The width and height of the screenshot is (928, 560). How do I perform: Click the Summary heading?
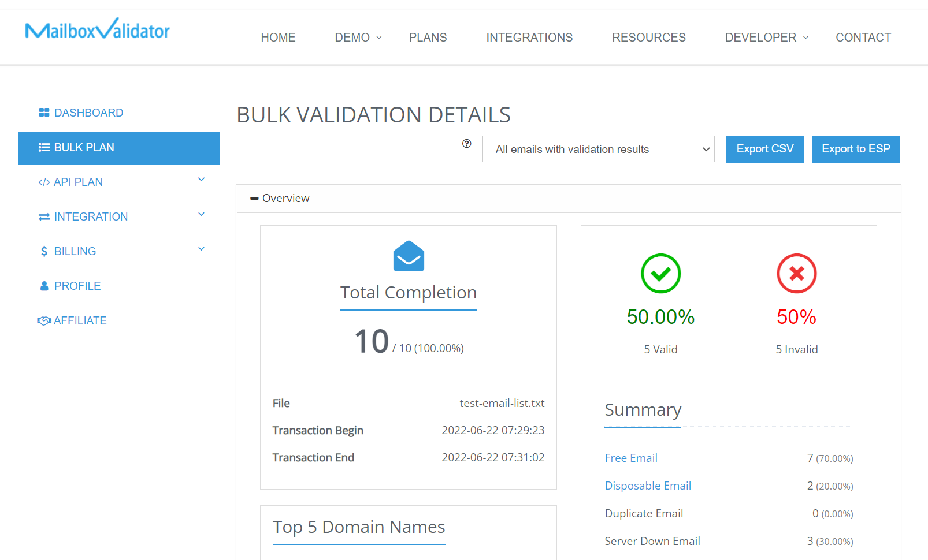click(643, 410)
